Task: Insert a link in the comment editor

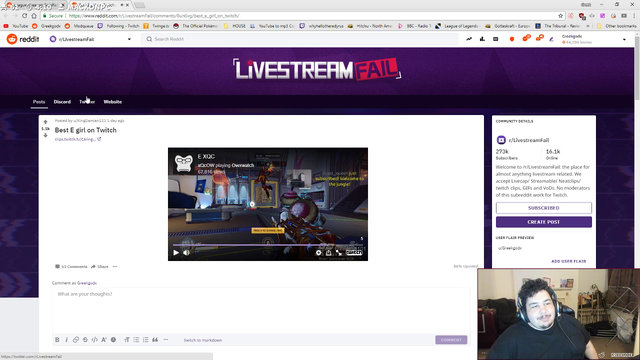Action: [76, 340]
